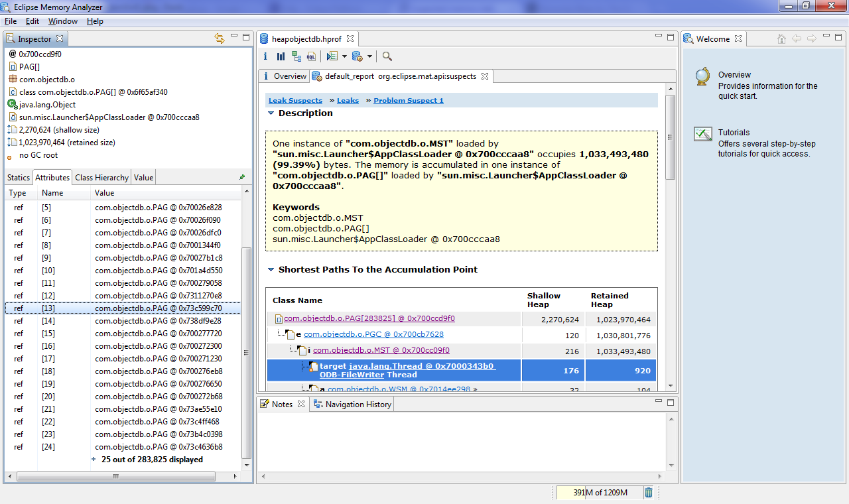The height and width of the screenshot is (504, 849).
Task: Collapse the Description section
Action: tap(271, 113)
